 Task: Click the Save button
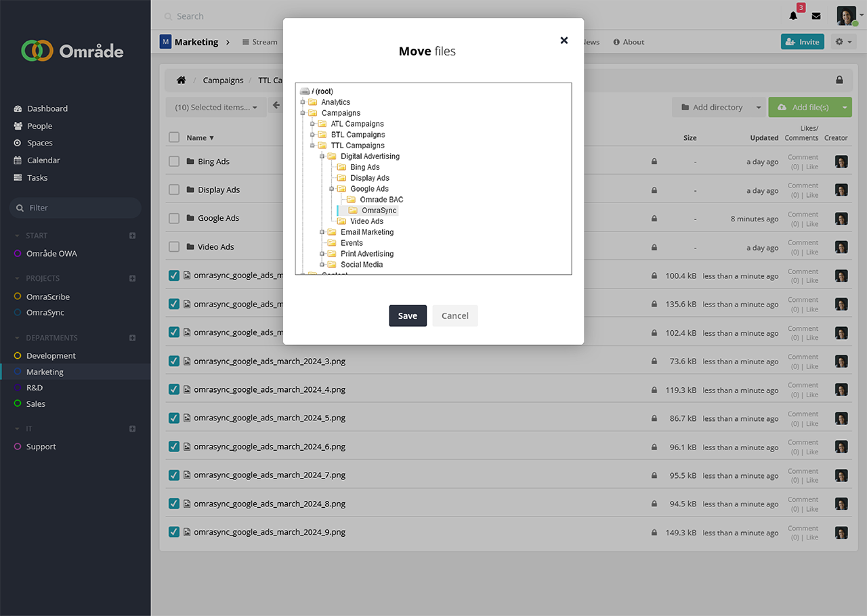click(x=408, y=315)
